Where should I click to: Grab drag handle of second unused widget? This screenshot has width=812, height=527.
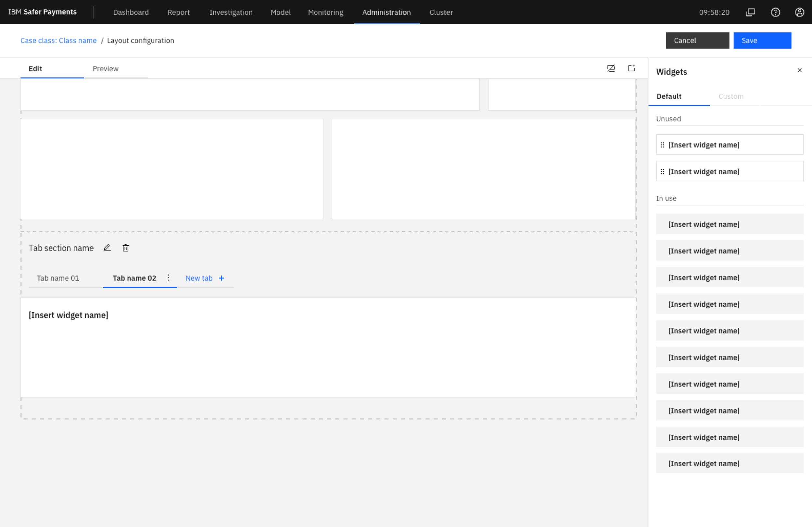[662, 171]
